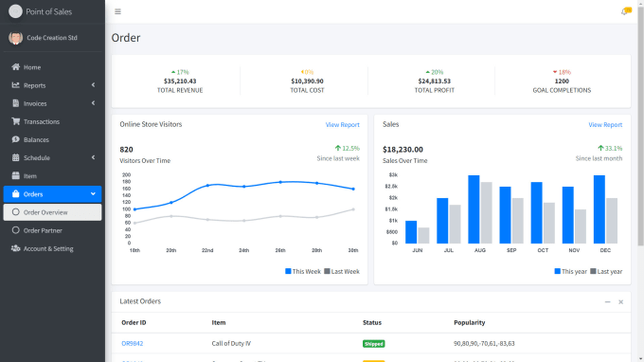Click the blue AUG bar in Sales chart

(474, 209)
